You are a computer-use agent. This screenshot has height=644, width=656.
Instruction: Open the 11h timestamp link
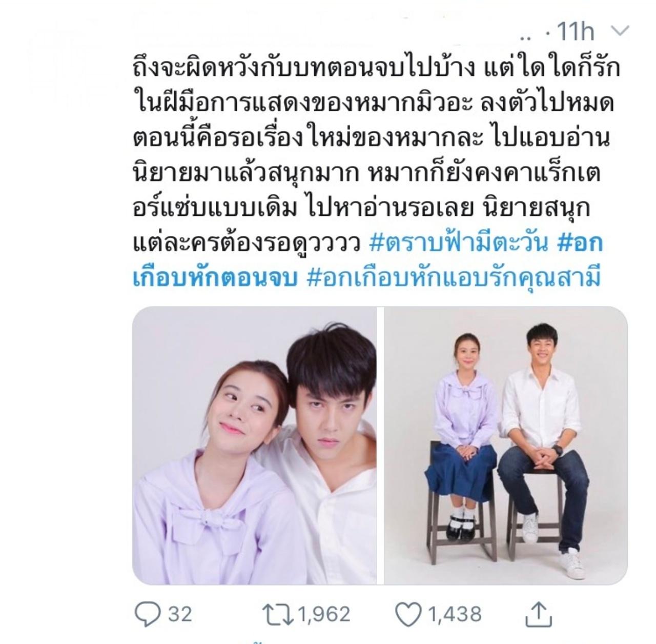(575, 32)
